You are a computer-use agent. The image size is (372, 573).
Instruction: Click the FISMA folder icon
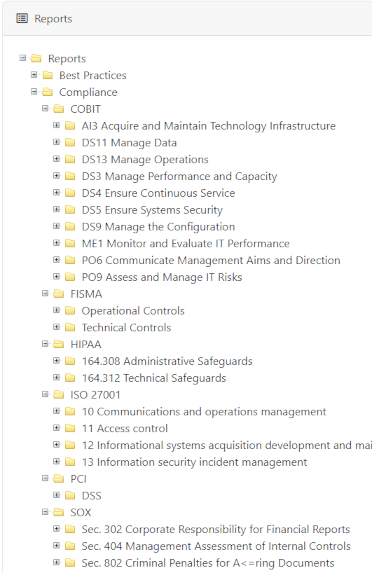coord(58,293)
